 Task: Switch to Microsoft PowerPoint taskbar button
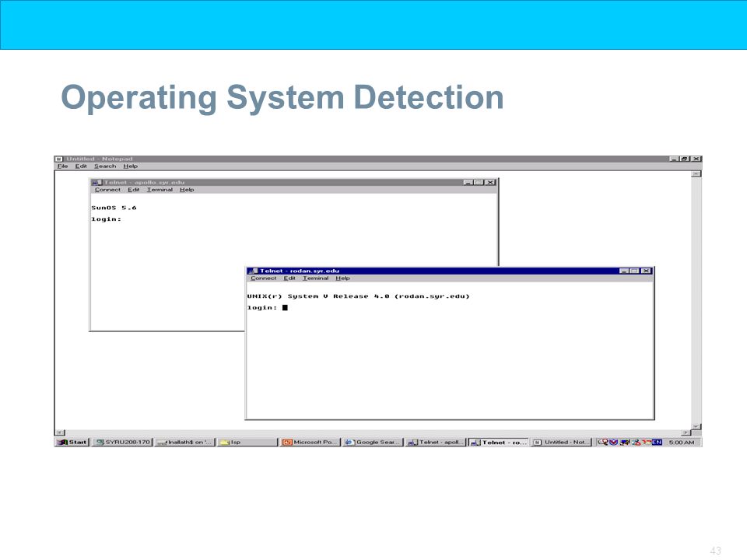click(310, 442)
